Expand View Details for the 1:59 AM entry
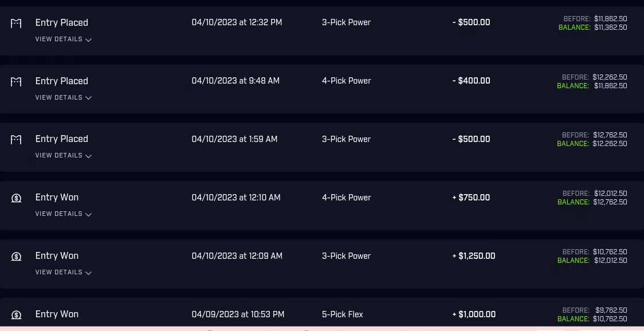Screen dimensions: 644x331 tap(63, 156)
